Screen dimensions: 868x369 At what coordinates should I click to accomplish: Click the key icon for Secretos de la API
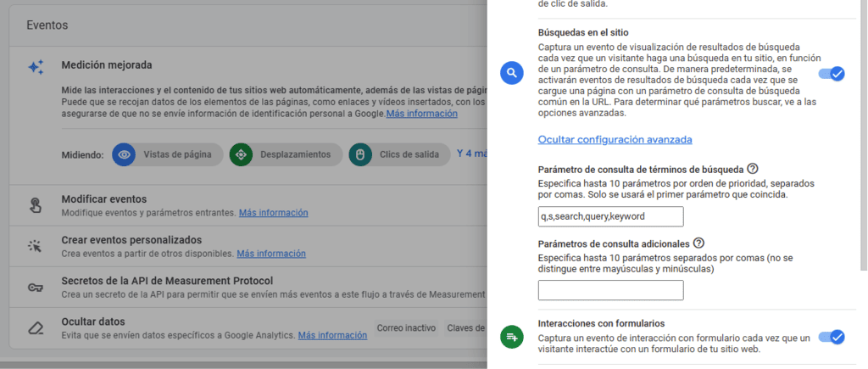(x=36, y=287)
